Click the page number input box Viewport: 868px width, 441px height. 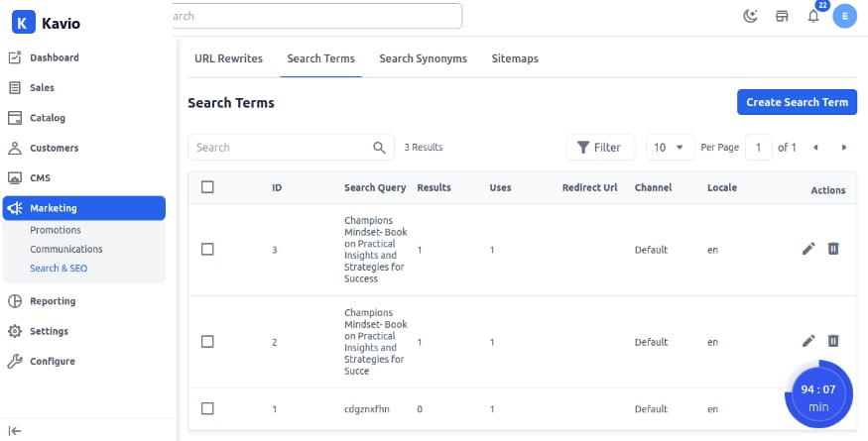click(x=759, y=148)
